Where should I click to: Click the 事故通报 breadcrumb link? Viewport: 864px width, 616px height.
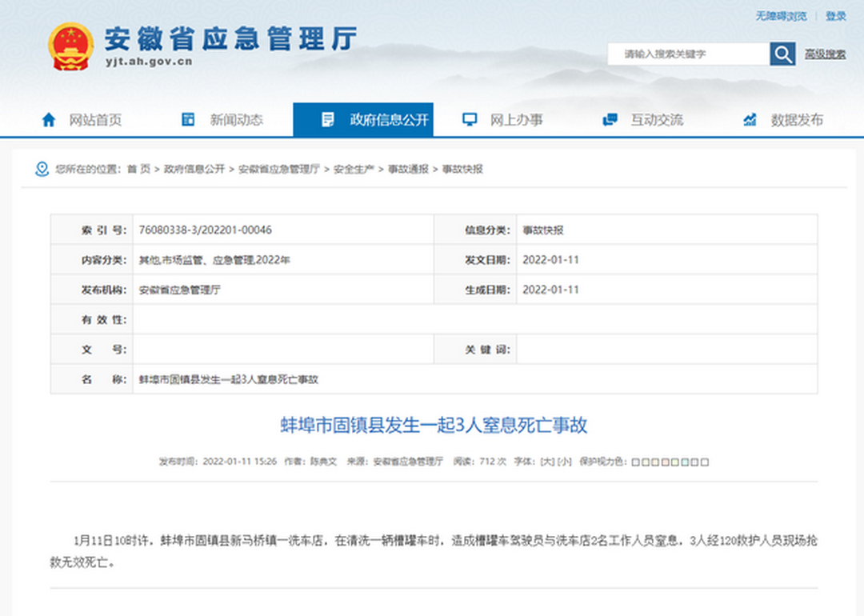coord(408,169)
